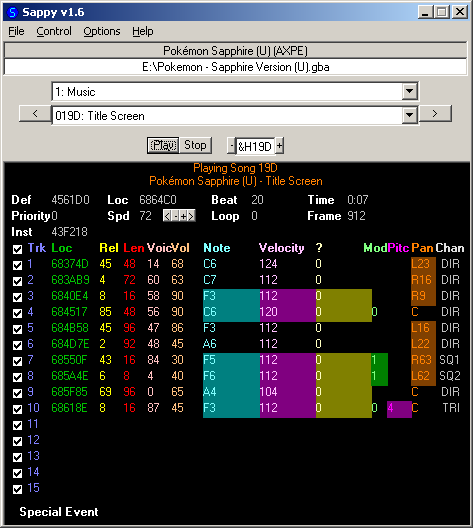
Task: Expand the 1: Music playlist dropdown
Action: click(x=409, y=91)
